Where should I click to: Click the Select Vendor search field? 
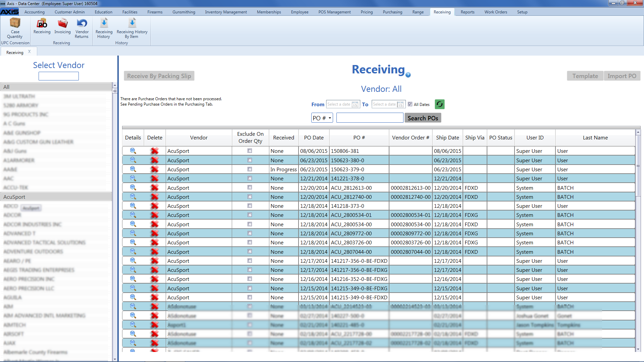(x=59, y=76)
